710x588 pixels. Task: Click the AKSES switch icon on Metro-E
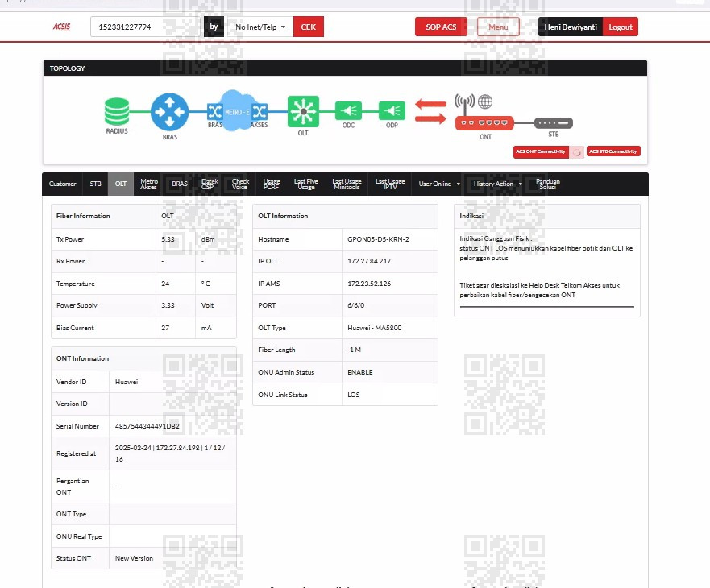259,111
